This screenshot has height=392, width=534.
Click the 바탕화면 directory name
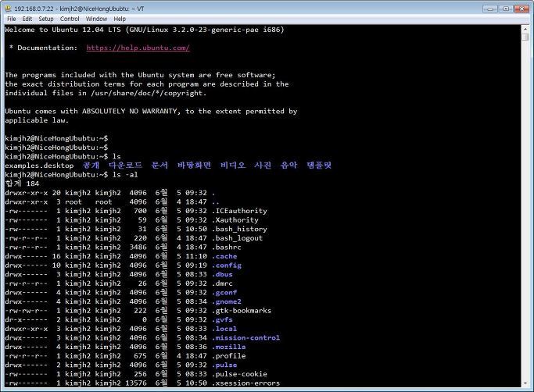point(194,166)
